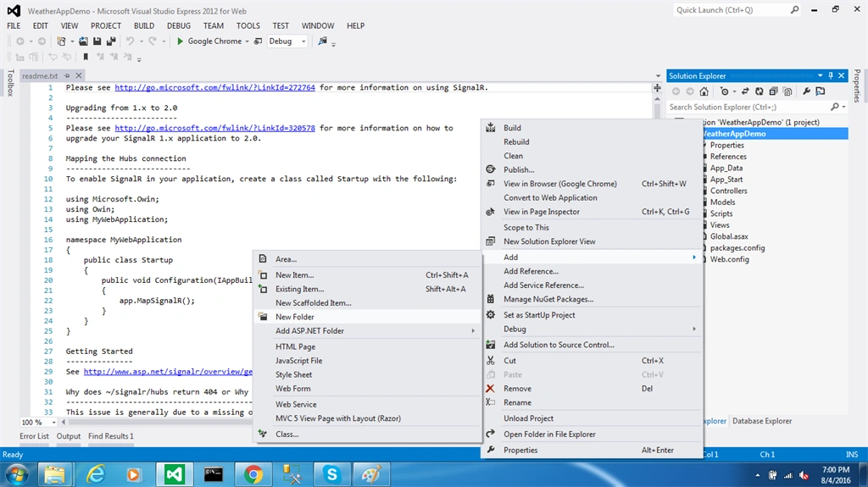
Task: Open Skype from the Windows taskbar
Action: [x=331, y=474]
